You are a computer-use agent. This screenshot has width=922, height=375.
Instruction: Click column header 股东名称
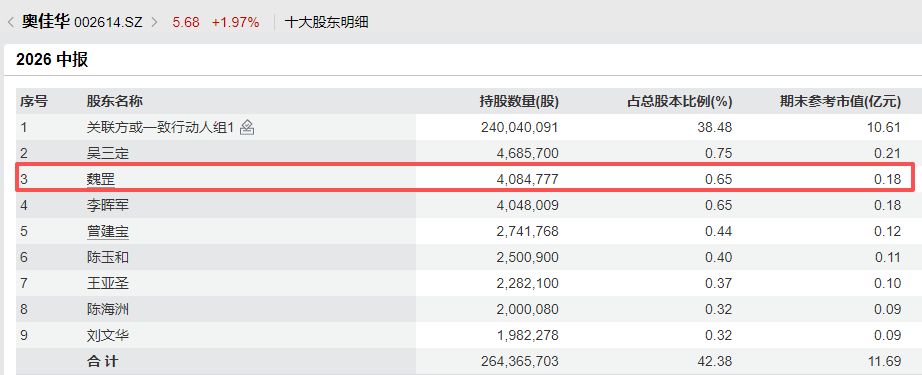tap(115, 101)
